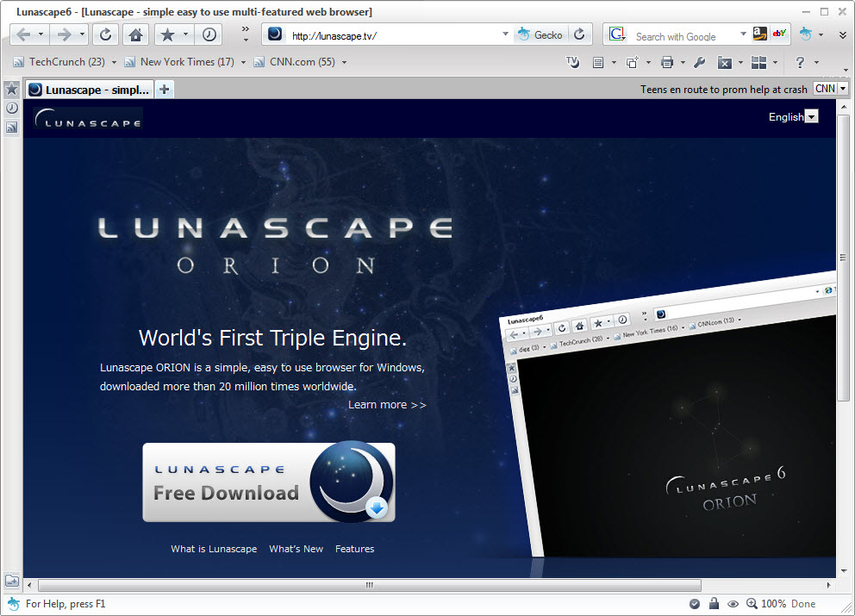Open the History sidebar clock icon

point(11,108)
